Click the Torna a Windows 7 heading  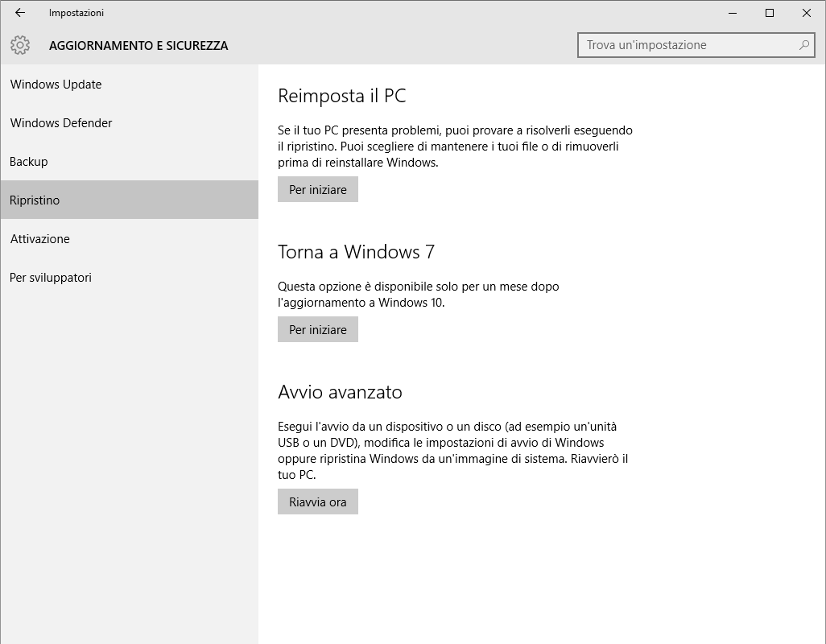pyautogui.click(x=356, y=252)
